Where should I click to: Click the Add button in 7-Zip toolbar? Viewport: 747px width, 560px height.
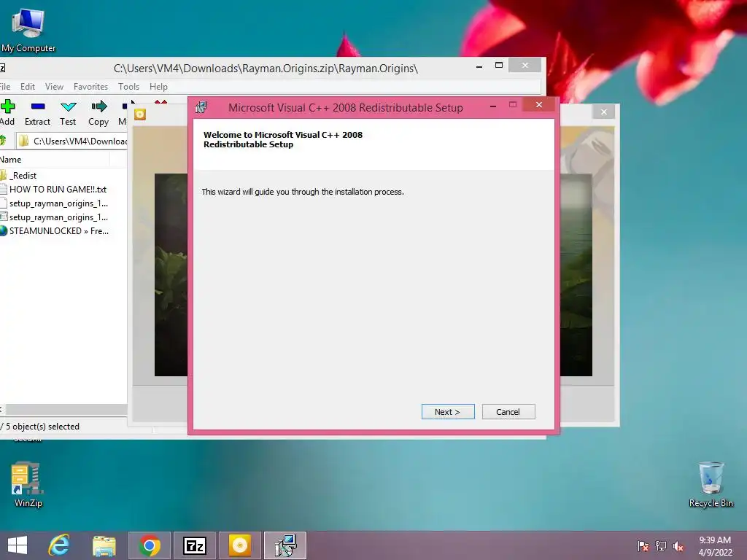tap(7, 113)
